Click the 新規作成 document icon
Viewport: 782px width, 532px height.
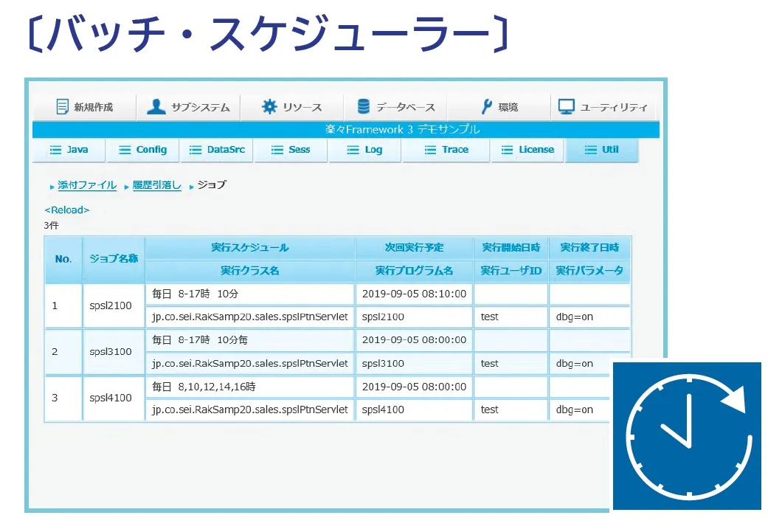pyautogui.click(x=63, y=107)
